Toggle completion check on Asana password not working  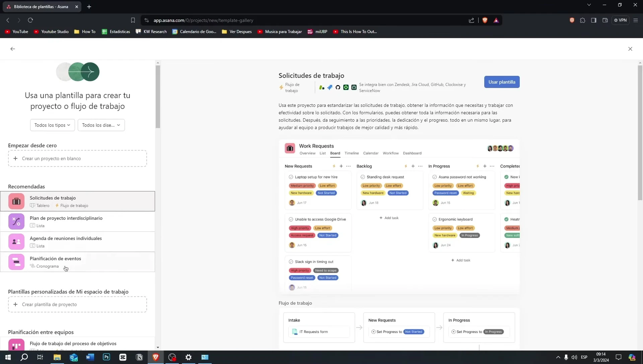tap(435, 177)
